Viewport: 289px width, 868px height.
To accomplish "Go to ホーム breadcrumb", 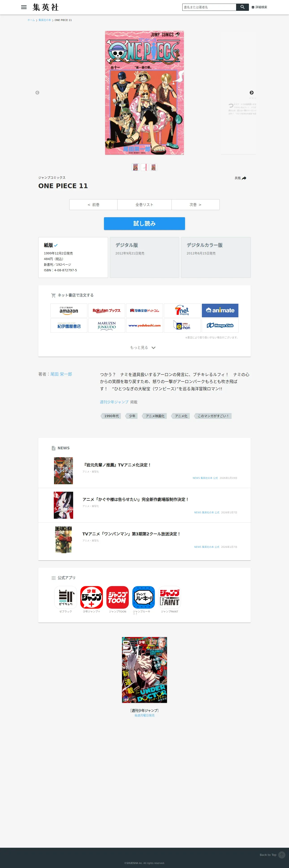I will [x=31, y=20].
